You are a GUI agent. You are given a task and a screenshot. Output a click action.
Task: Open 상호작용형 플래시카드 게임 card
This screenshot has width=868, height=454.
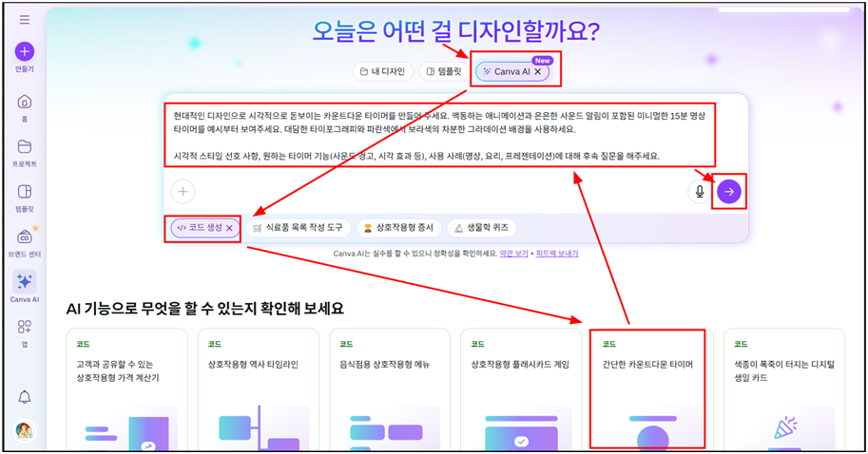point(521,389)
